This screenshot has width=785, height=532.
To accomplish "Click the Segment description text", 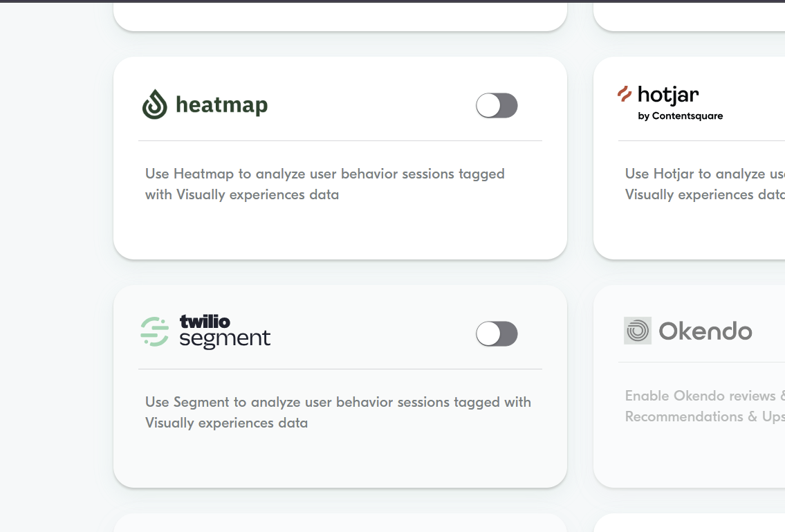I will click(x=338, y=412).
